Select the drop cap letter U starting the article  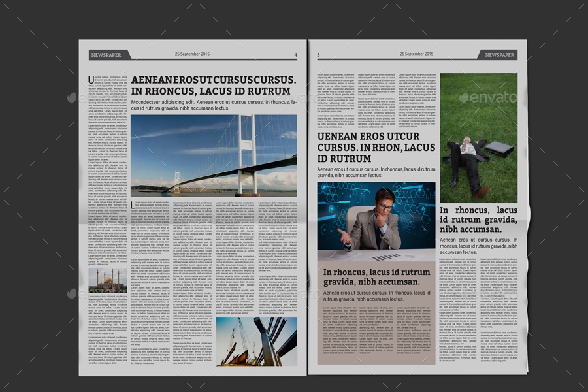point(92,78)
